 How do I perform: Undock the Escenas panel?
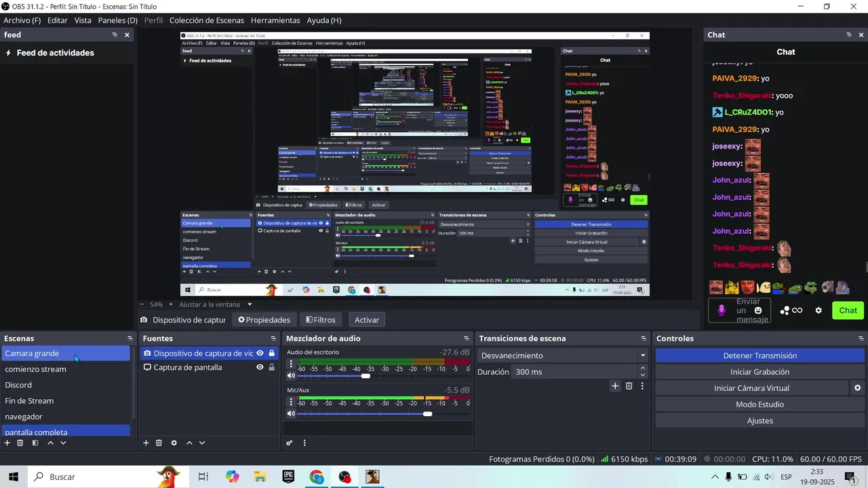coord(130,338)
